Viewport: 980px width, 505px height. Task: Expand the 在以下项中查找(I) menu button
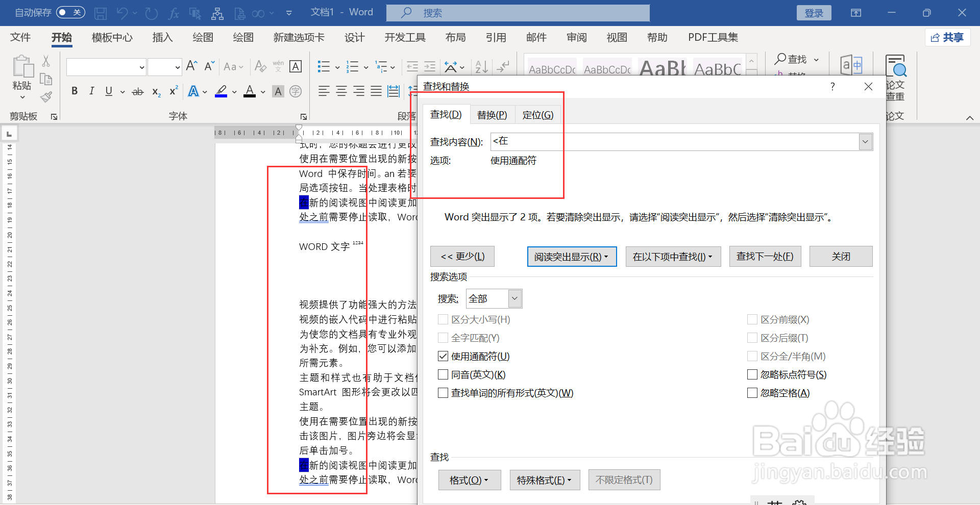click(673, 257)
